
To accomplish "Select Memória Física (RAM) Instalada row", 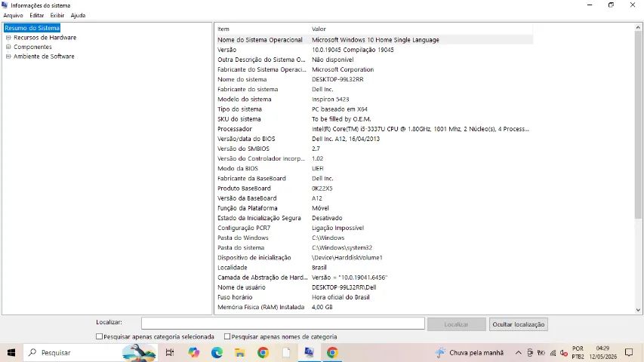I will pos(374,307).
